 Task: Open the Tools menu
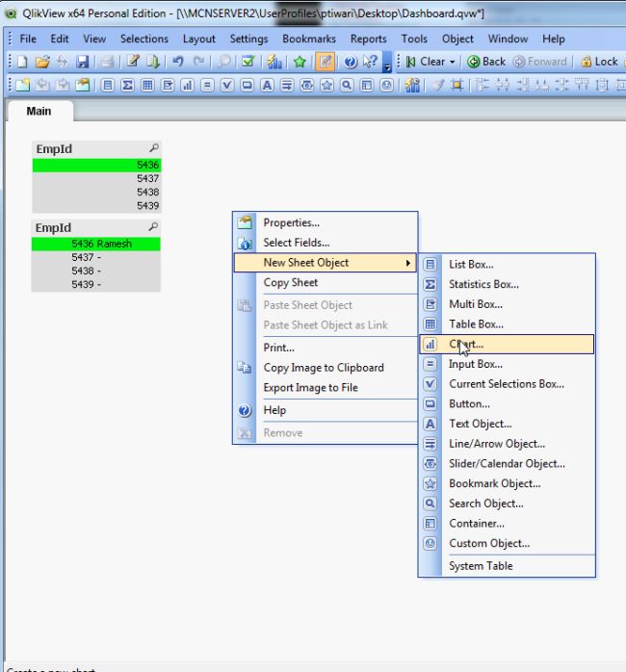(414, 39)
